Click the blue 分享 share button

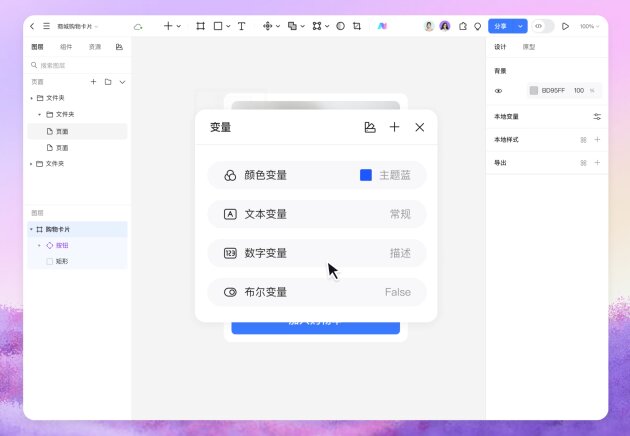501,26
